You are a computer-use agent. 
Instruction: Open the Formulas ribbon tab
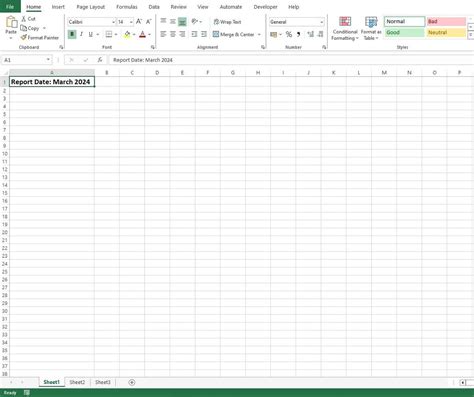(127, 7)
